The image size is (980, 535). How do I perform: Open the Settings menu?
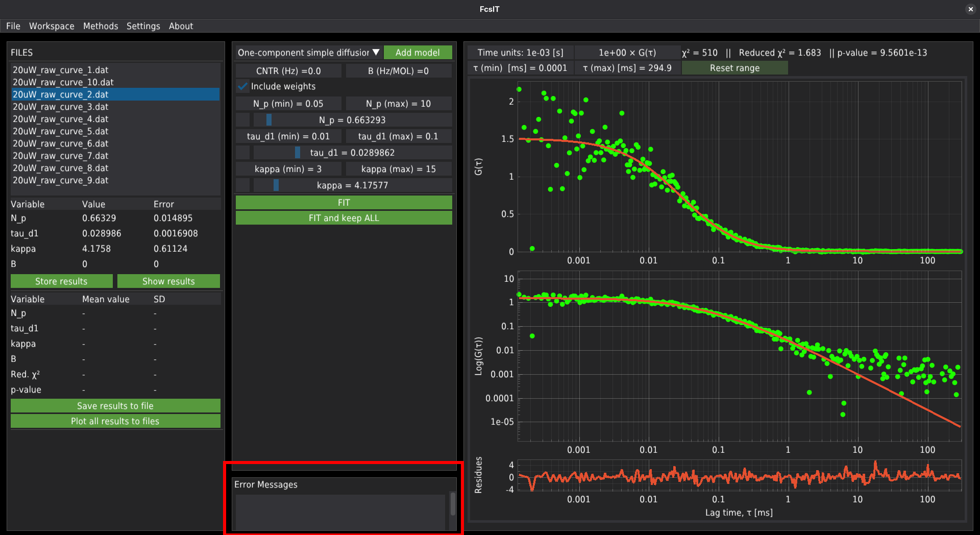tap(143, 26)
